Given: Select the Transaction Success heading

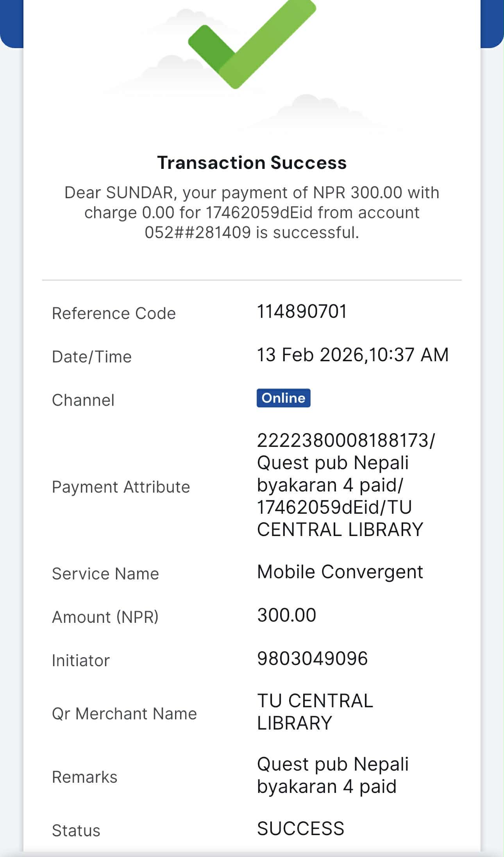Looking at the screenshot, I should (252, 163).
